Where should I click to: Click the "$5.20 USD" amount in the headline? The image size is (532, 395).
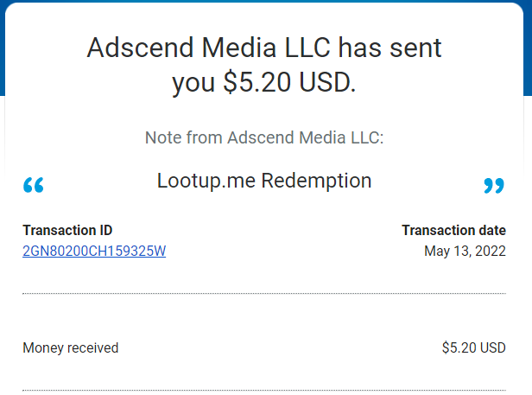point(288,82)
